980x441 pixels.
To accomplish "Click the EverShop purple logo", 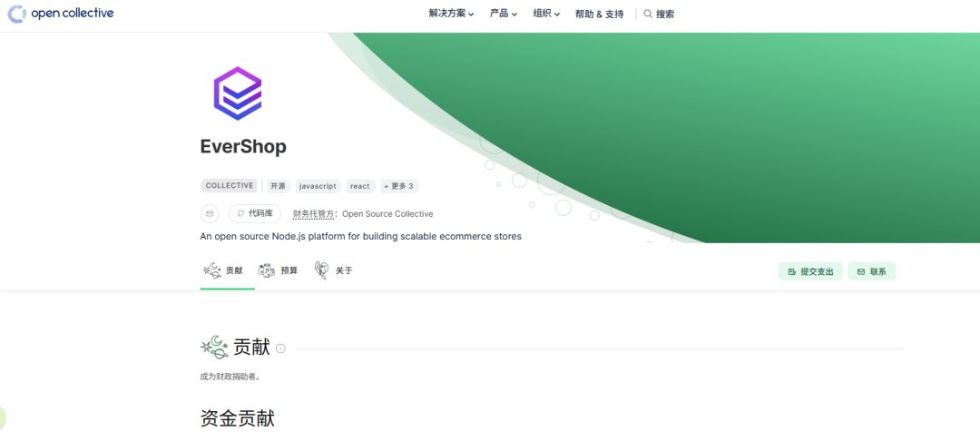I will pos(238,93).
